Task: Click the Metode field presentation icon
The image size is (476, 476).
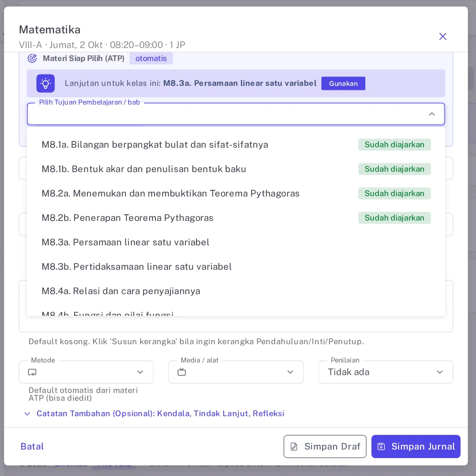Action: tap(32, 372)
